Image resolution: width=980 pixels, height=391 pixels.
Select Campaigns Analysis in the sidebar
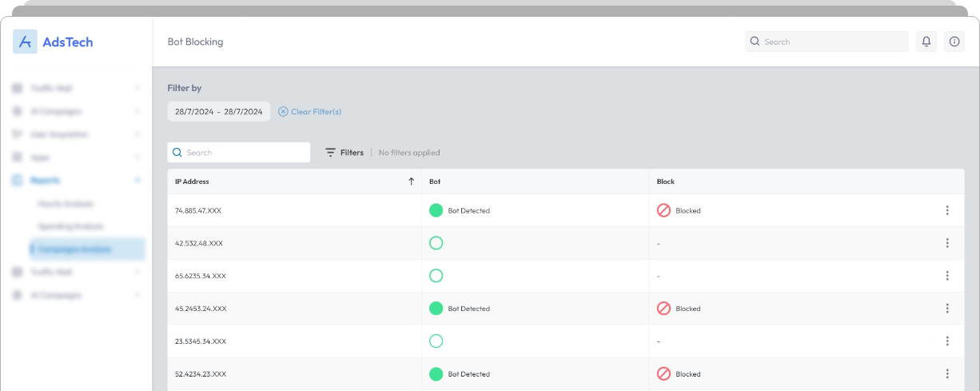(x=86, y=249)
